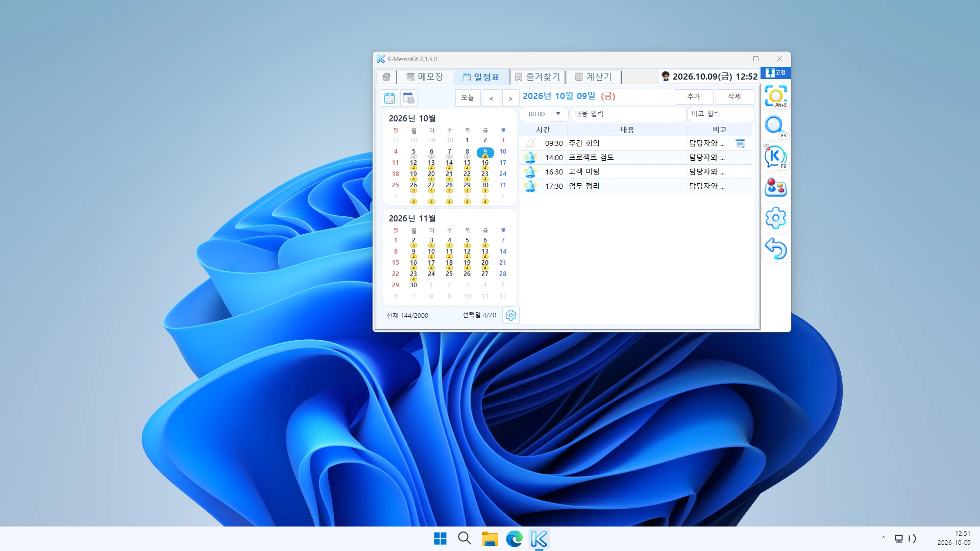Add a schedule with 추가 button
980x551 pixels.
click(x=694, y=96)
